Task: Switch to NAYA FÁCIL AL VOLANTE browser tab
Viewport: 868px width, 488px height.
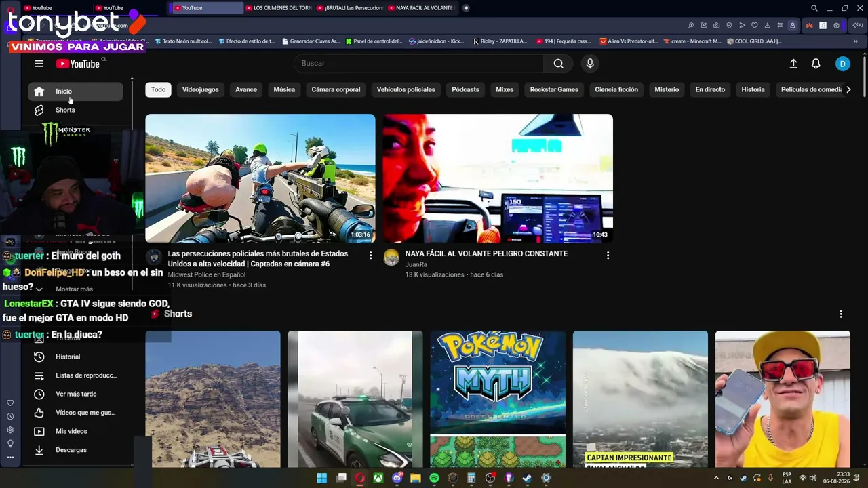Action: (x=420, y=8)
